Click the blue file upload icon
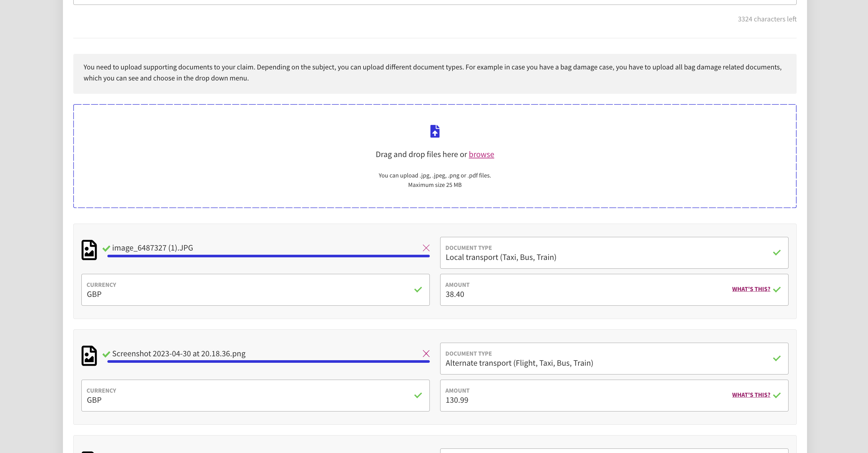This screenshot has height=453, width=868. click(435, 131)
